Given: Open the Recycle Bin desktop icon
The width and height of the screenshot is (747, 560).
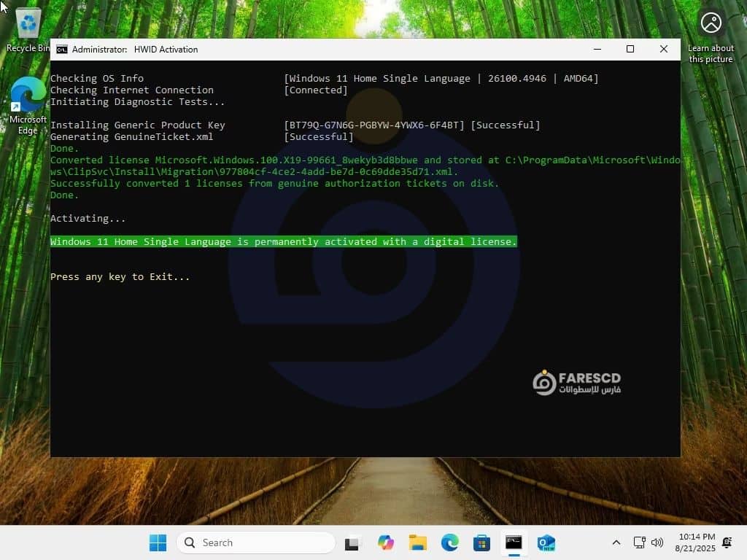Looking at the screenshot, I should [28, 29].
